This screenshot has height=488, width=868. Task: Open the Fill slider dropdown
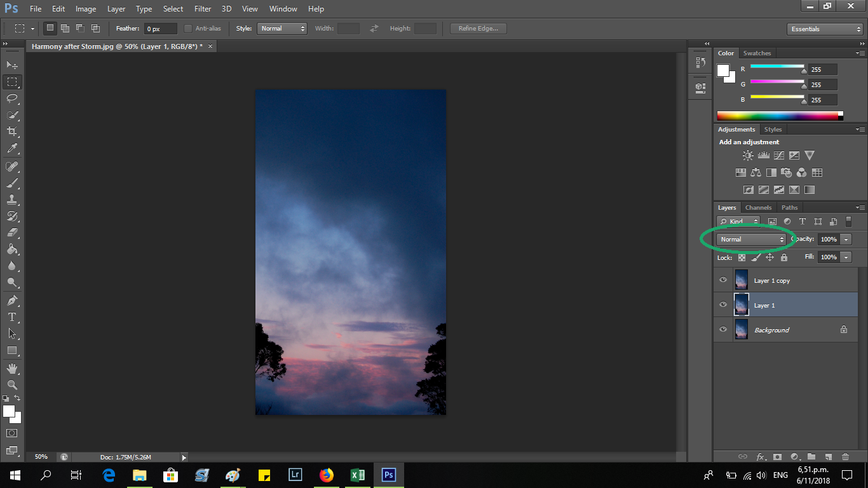point(846,257)
